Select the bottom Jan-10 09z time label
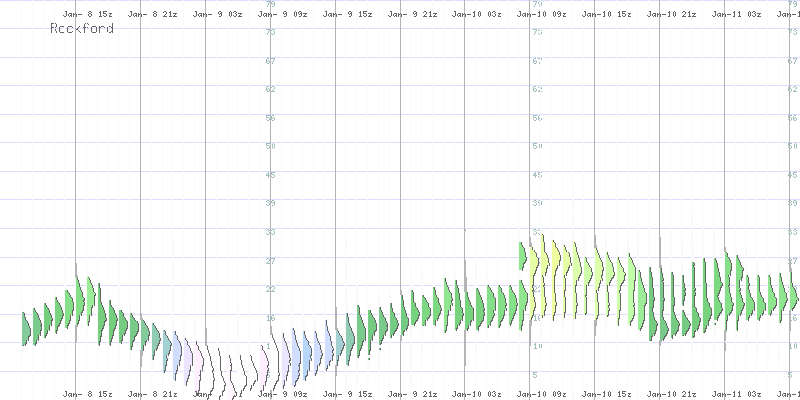 [542, 394]
